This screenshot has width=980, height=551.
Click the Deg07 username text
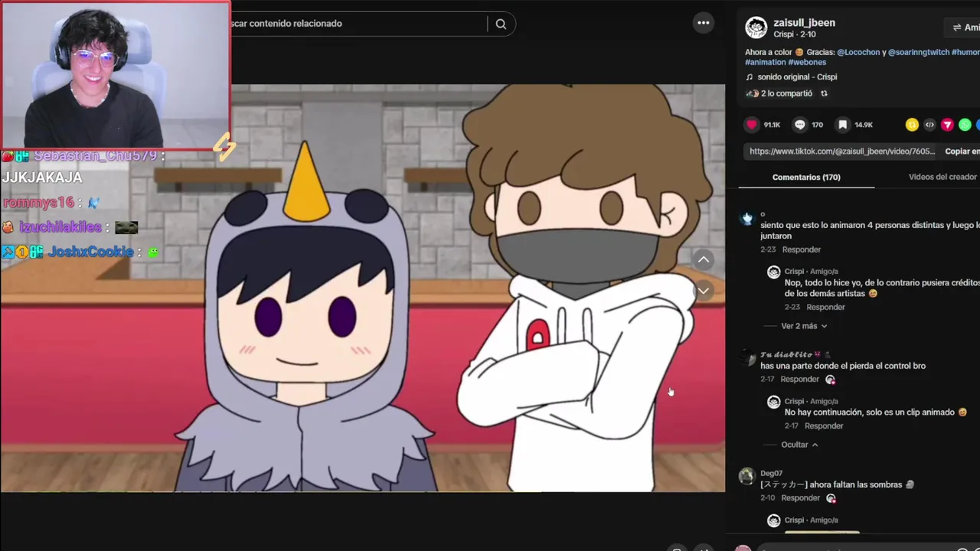[771, 474]
